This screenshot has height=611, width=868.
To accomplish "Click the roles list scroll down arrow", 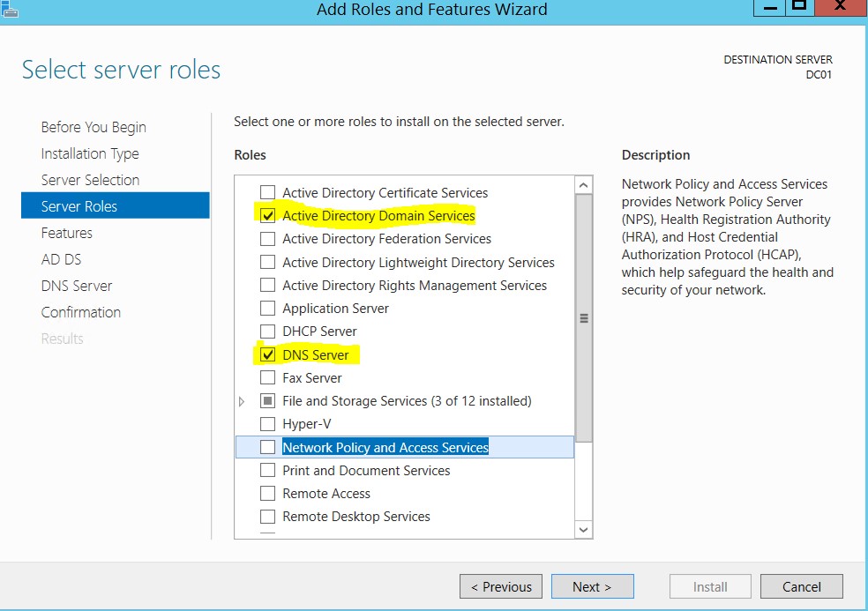I will pos(583,530).
